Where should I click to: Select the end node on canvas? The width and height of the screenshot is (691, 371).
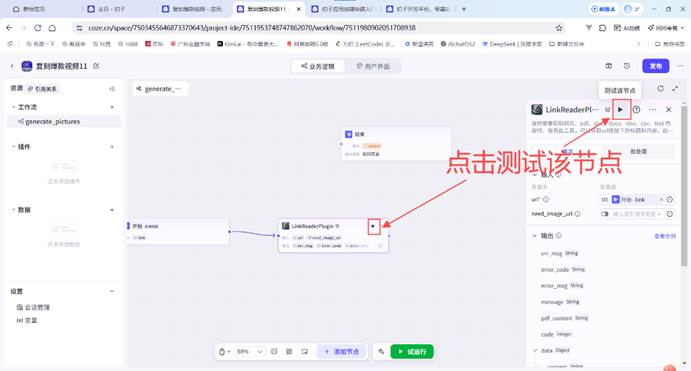pos(396,144)
